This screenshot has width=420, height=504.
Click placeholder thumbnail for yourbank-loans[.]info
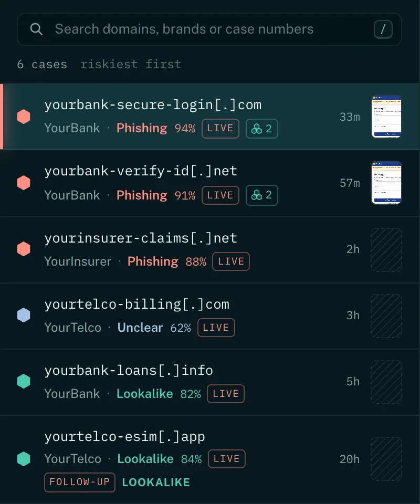(386, 382)
